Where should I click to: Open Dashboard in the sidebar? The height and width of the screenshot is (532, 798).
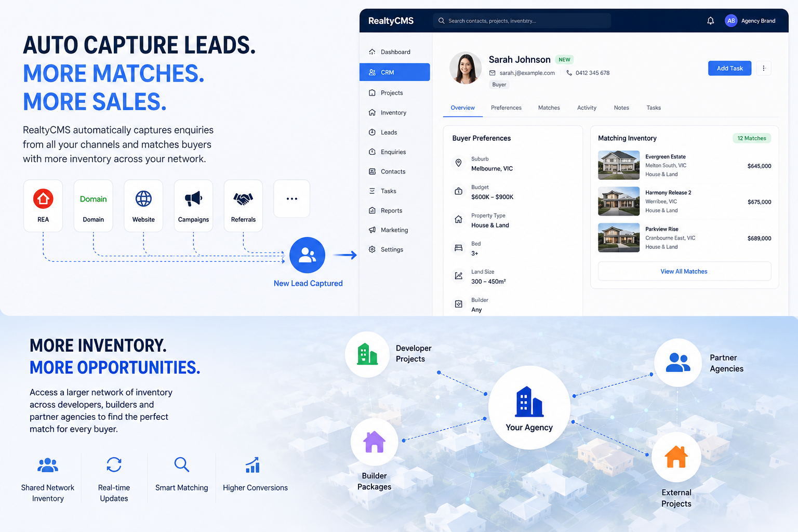point(395,52)
